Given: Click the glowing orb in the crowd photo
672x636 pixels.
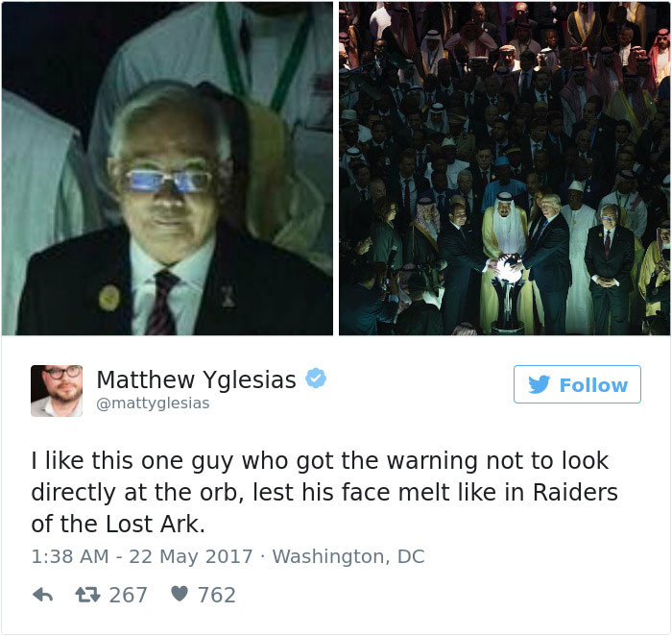Looking at the screenshot, I should 508,268.
